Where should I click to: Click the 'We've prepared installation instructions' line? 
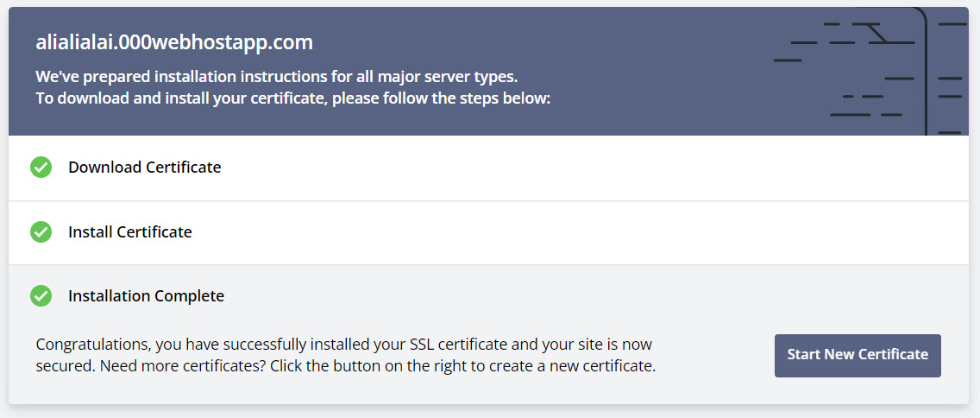pyautogui.click(x=276, y=76)
